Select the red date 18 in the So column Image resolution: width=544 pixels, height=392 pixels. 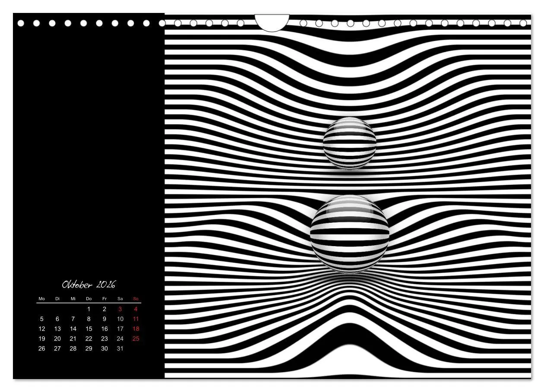click(135, 329)
